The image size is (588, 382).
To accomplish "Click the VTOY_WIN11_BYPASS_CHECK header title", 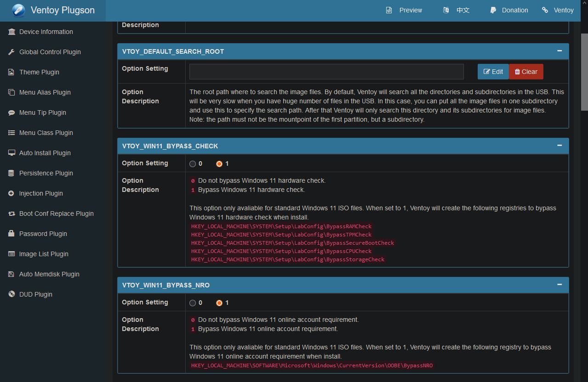I will 170,146.
